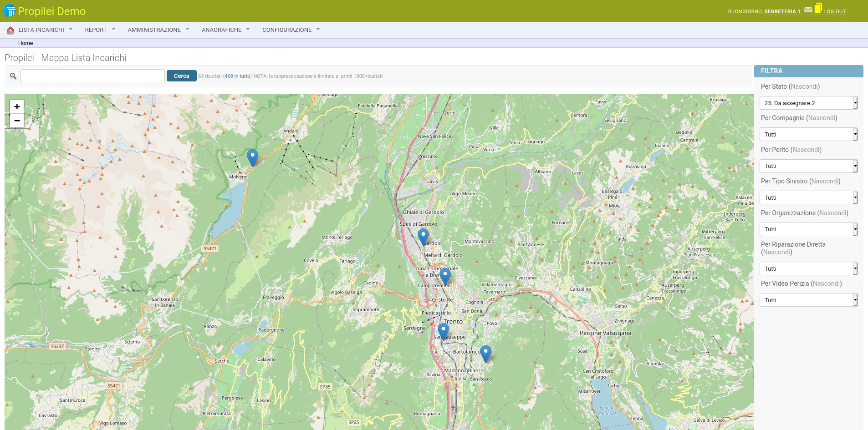Hide the Per Compagnie filter via Nascondi
The image size is (868, 430).
click(822, 118)
